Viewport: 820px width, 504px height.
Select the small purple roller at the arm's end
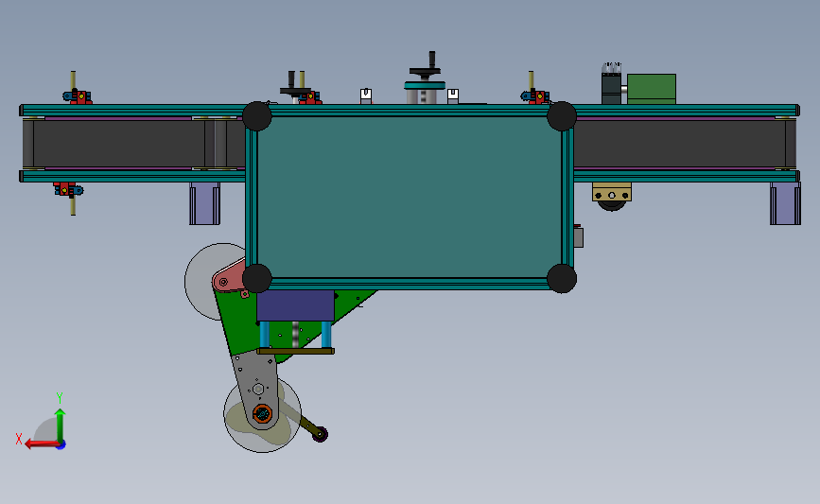tap(320, 434)
